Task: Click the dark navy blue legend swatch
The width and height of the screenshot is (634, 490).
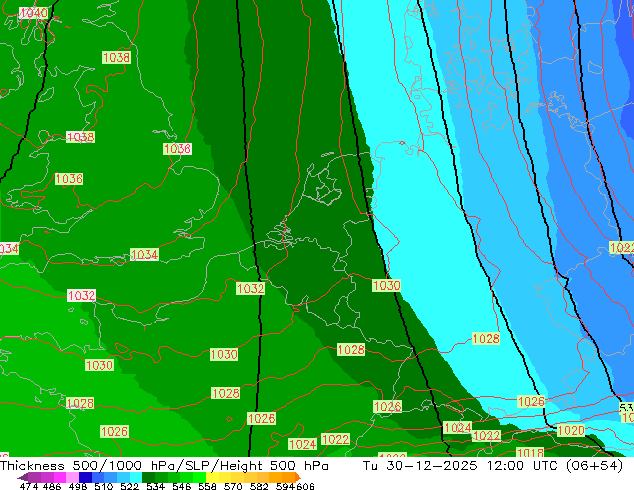Action: [85, 477]
